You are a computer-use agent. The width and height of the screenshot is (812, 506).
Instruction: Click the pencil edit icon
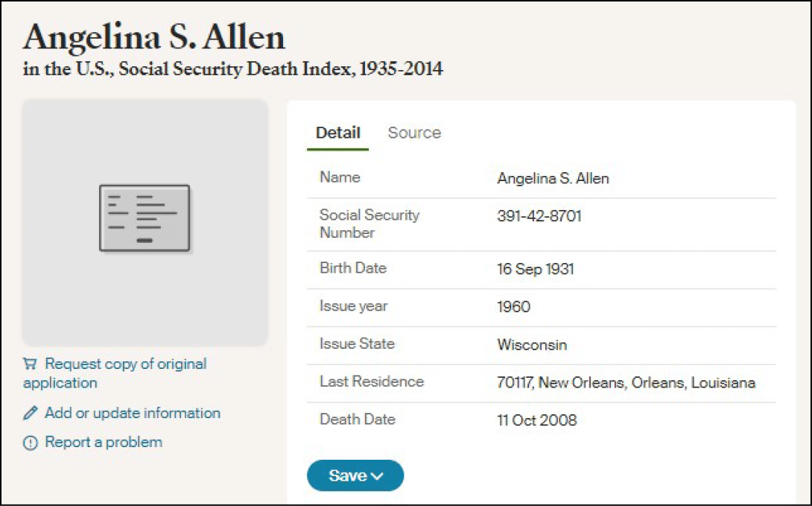pyautogui.click(x=30, y=413)
